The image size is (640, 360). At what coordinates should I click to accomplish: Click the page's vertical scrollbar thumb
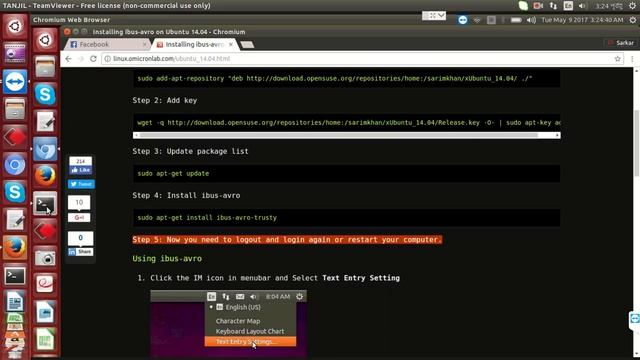click(x=636, y=143)
